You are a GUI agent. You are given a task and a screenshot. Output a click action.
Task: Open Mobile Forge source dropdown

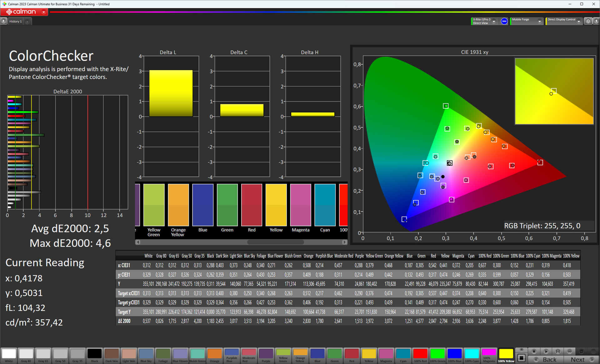539,21
